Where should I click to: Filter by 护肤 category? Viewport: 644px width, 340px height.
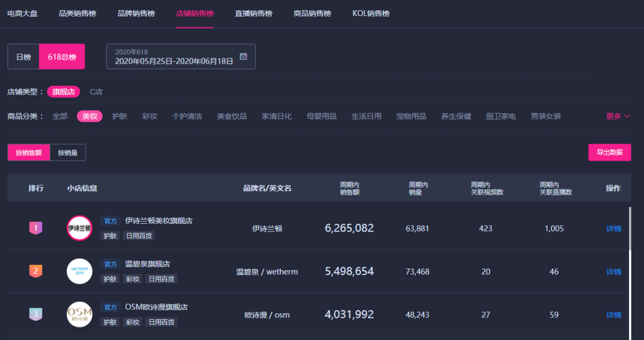click(119, 117)
